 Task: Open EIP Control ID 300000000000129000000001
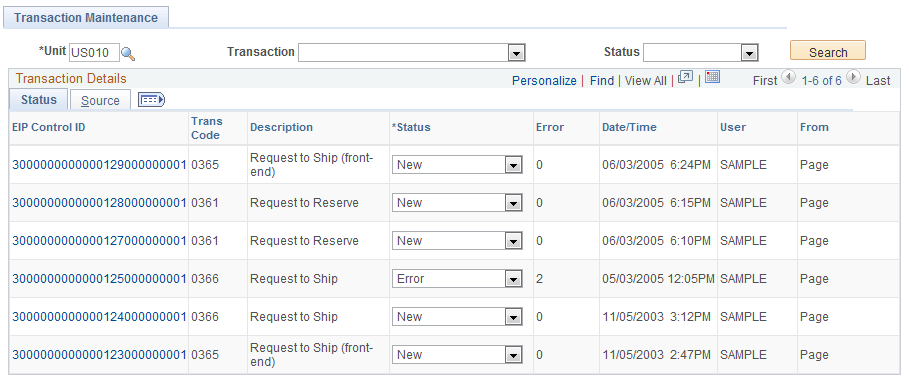tap(99, 165)
